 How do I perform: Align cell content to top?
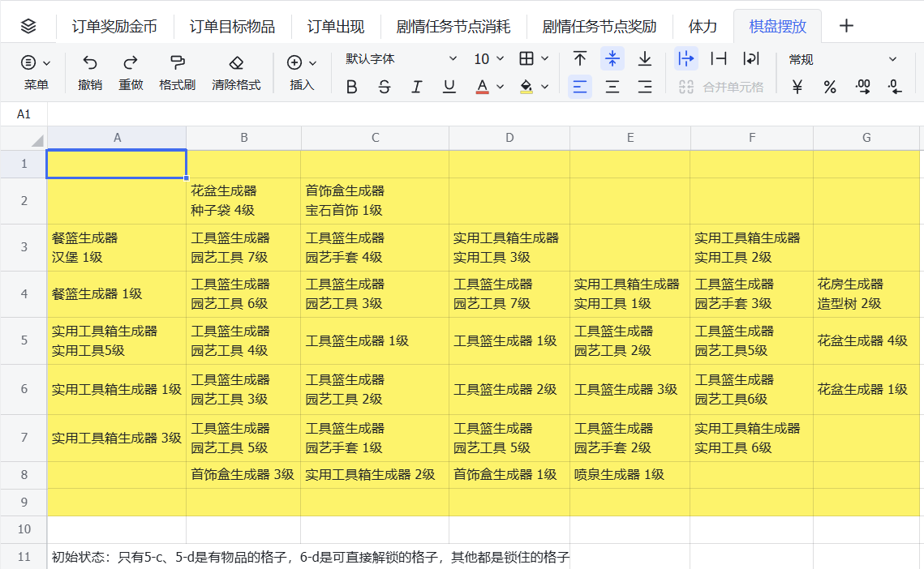click(x=580, y=58)
